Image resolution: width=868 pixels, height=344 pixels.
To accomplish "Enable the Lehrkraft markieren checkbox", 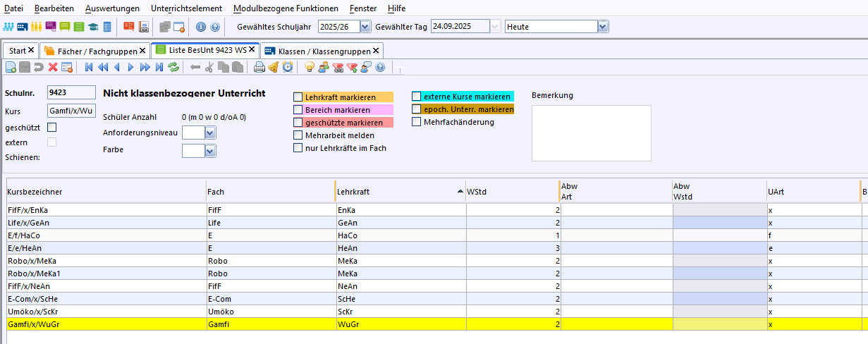I will 298,97.
